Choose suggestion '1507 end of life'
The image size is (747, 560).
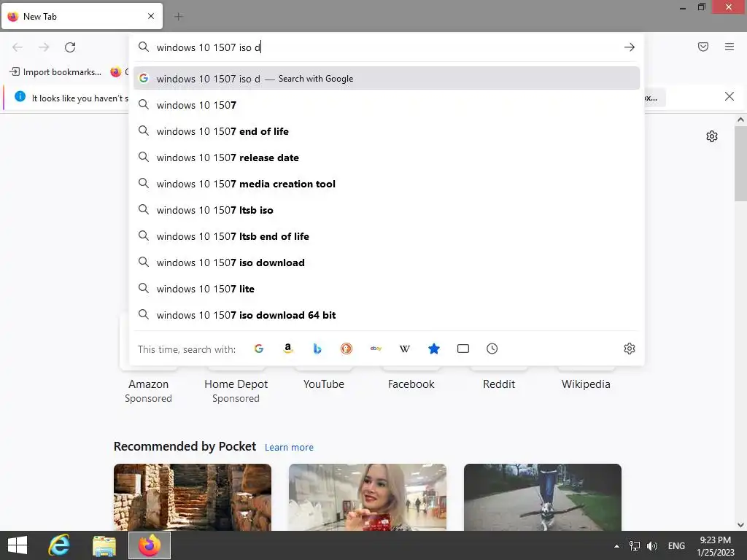(x=387, y=131)
